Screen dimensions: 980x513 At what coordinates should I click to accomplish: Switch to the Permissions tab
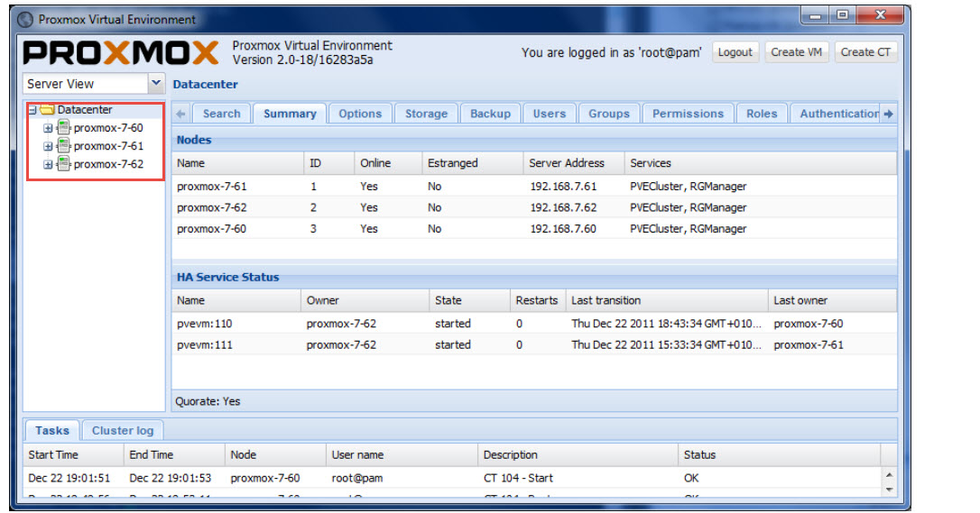(x=688, y=114)
